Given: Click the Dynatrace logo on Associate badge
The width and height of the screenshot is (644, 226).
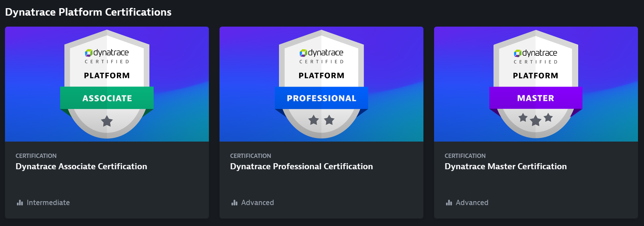Looking at the screenshot, I should point(107,53).
